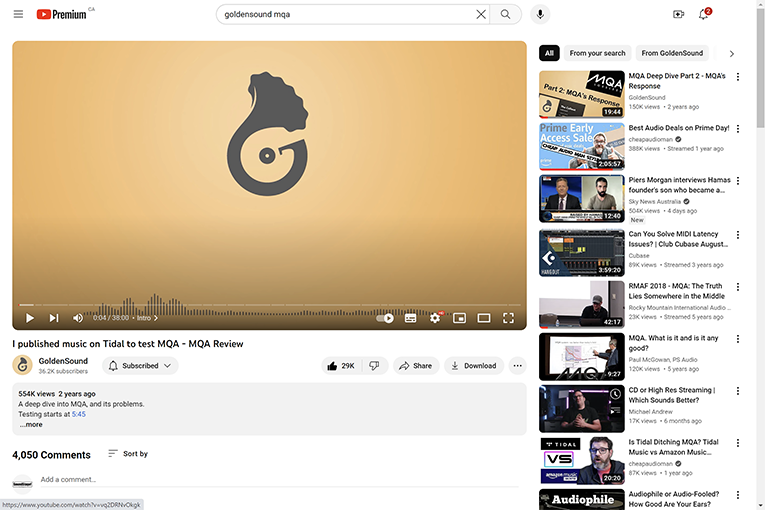
Task: Go to YouTube Premium home logo
Action: pyautogui.click(x=61, y=14)
